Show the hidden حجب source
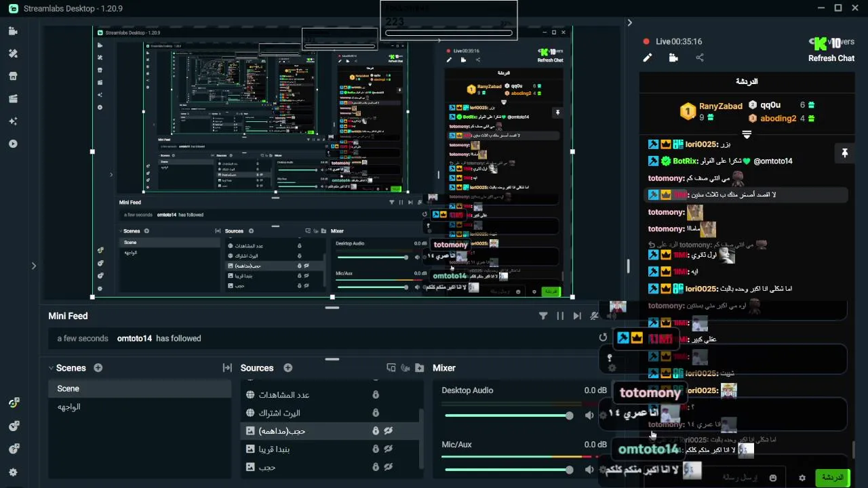868x488 pixels. (x=389, y=467)
